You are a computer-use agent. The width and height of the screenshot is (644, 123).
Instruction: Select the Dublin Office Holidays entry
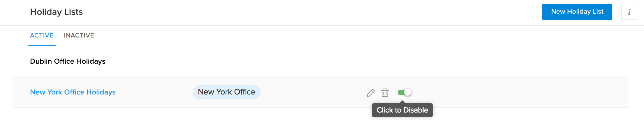(x=68, y=61)
